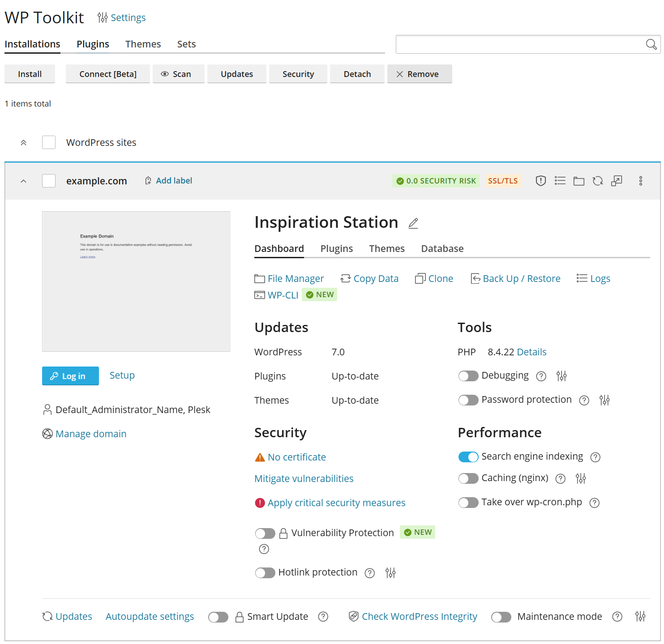Switch to the Themes top tab

click(143, 44)
